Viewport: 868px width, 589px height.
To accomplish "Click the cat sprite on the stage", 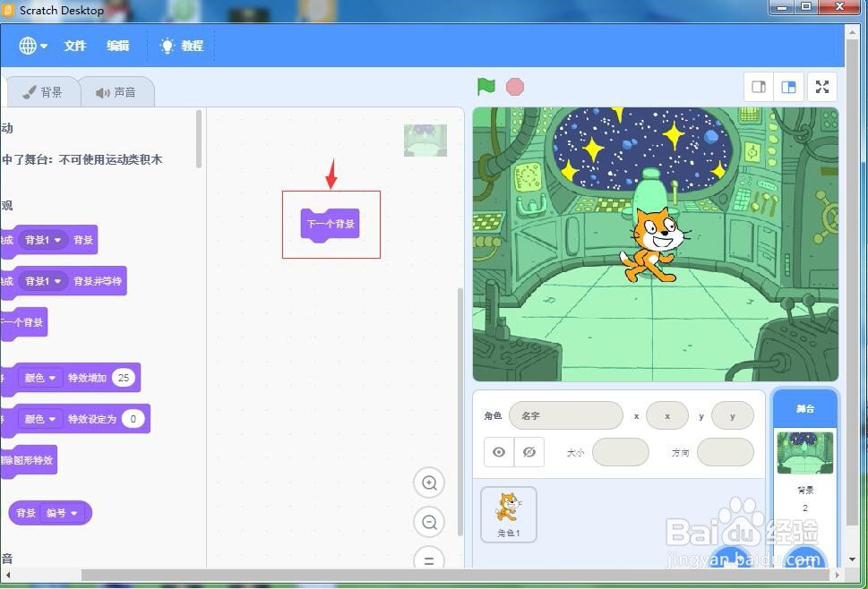I will point(653,244).
